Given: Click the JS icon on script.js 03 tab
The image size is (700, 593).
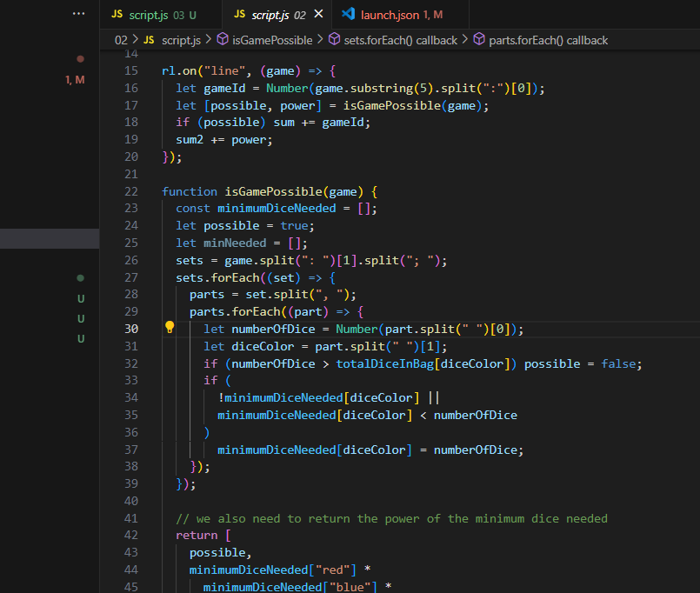Looking at the screenshot, I should pyautogui.click(x=117, y=15).
